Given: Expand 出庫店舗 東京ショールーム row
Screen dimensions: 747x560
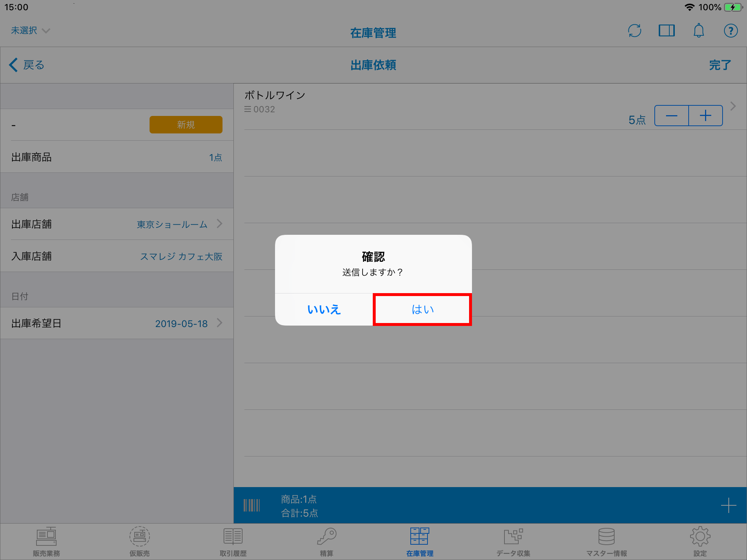Looking at the screenshot, I should pyautogui.click(x=117, y=224).
